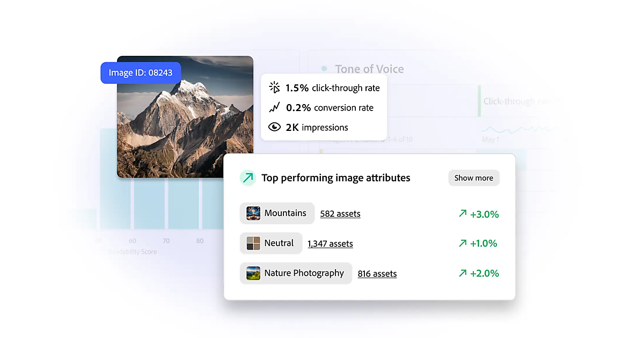
Task: Click the green trending arrow circle icon
Action: pyautogui.click(x=248, y=178)
